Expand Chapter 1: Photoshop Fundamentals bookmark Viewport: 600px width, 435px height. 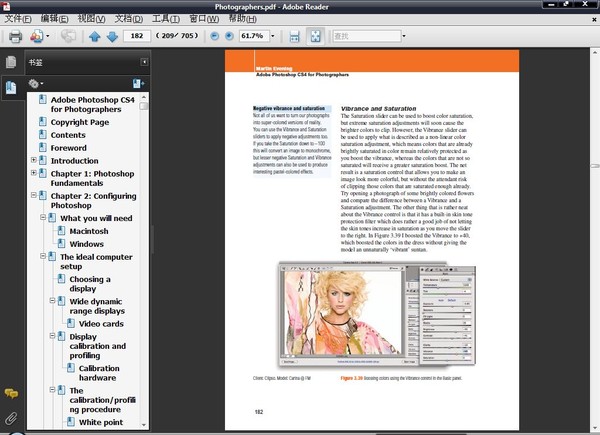coord(35,173)
